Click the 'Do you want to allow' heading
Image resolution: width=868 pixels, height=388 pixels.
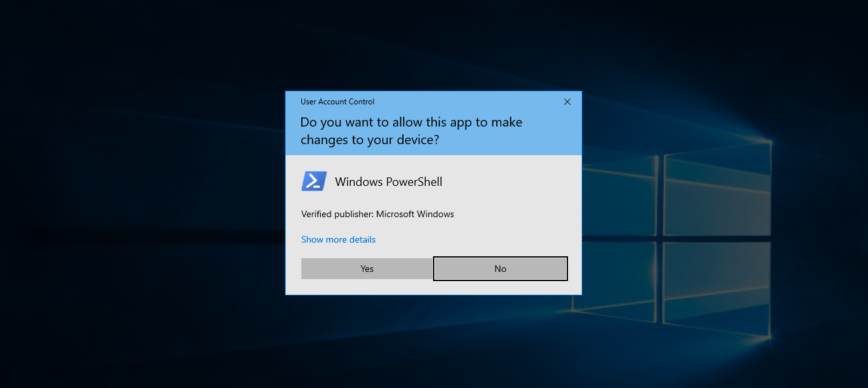click(x=411, y=130)
